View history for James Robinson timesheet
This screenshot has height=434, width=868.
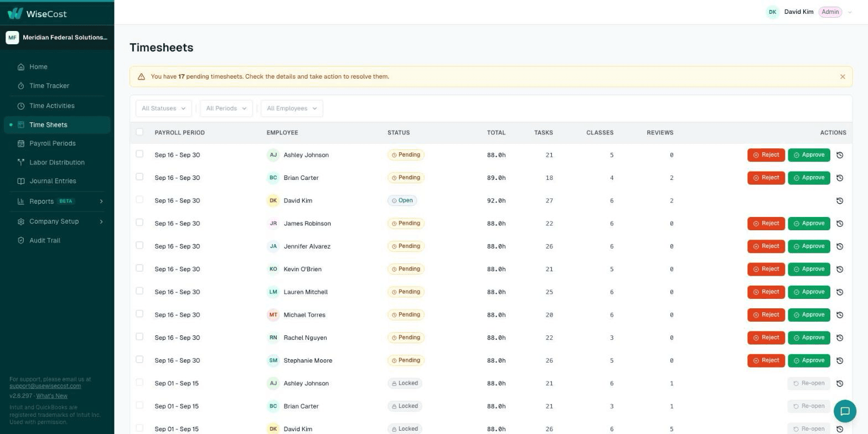pos(840,224)
